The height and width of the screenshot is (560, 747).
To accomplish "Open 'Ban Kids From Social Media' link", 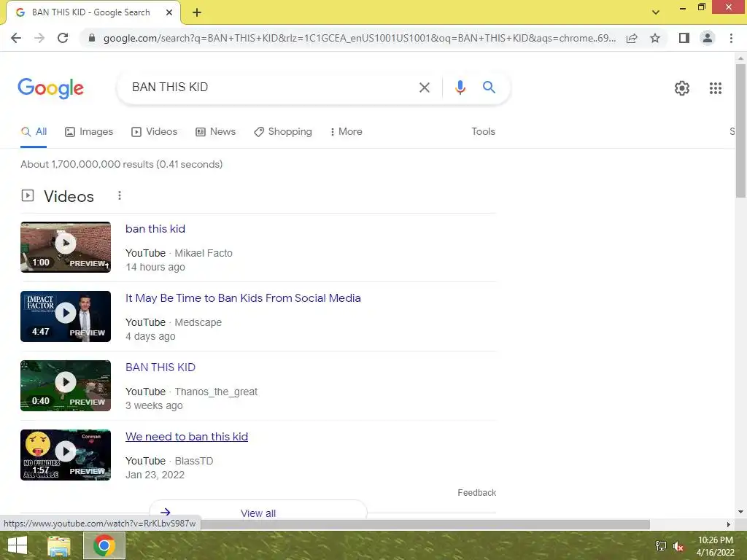I will [x=243, y=298].
